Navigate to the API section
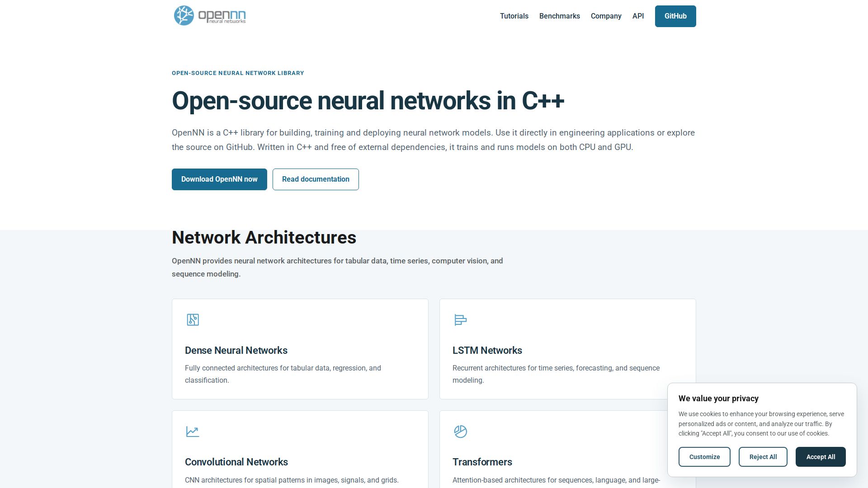The image size is (868, 488). pos(638,16)
